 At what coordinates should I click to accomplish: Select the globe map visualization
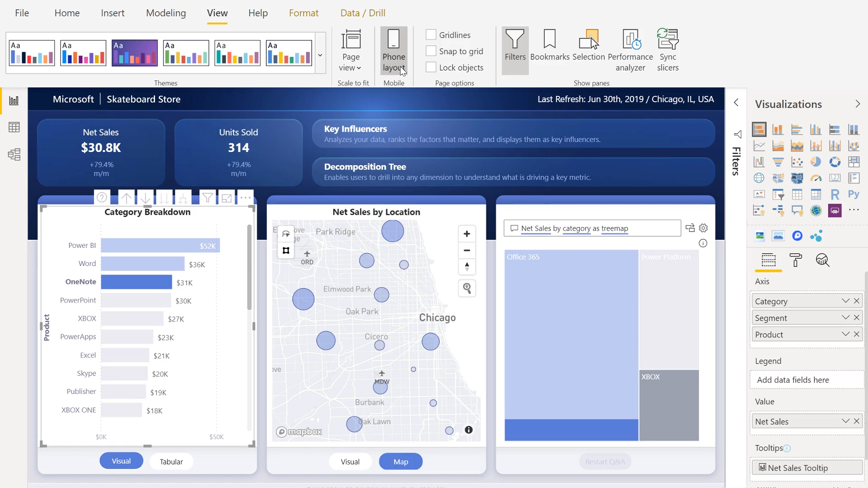[x=759, y=178]
